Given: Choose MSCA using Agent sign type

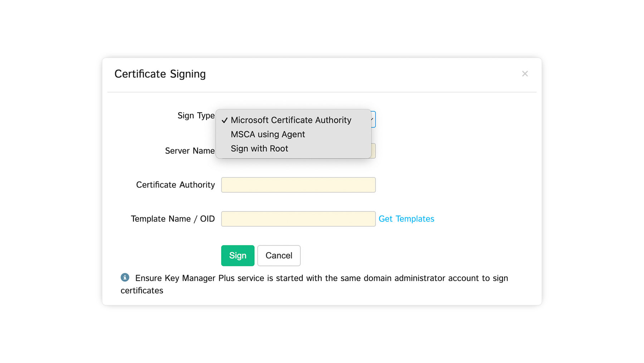Looking at the screenshot, I should tap(268, 134).
